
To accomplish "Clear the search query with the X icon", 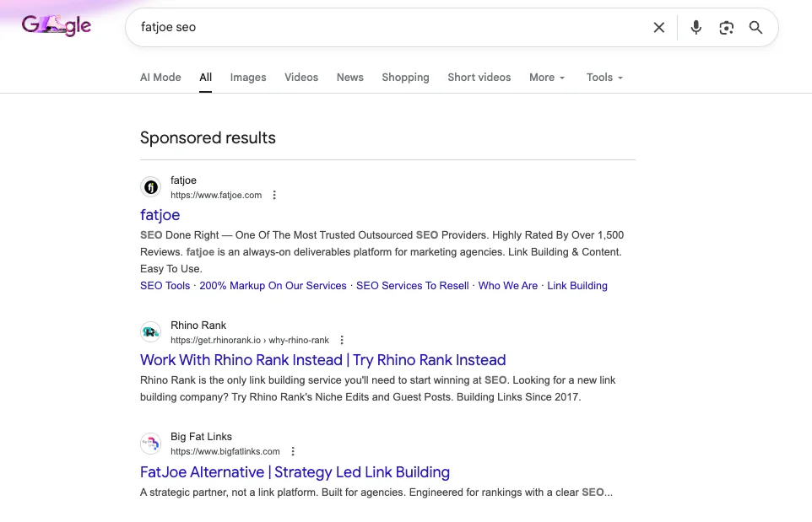I will 658,28.
